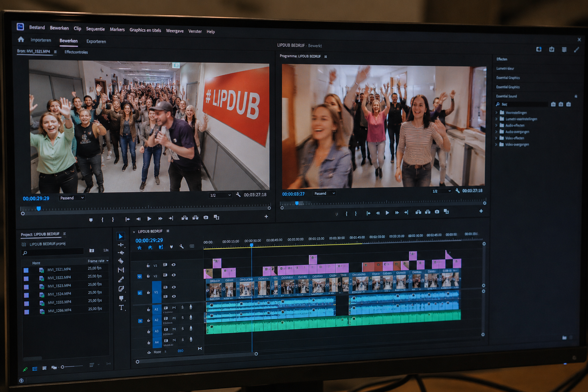Click the Project panel search field
Screen dimensions: 588x392
[x=52, y=252]
